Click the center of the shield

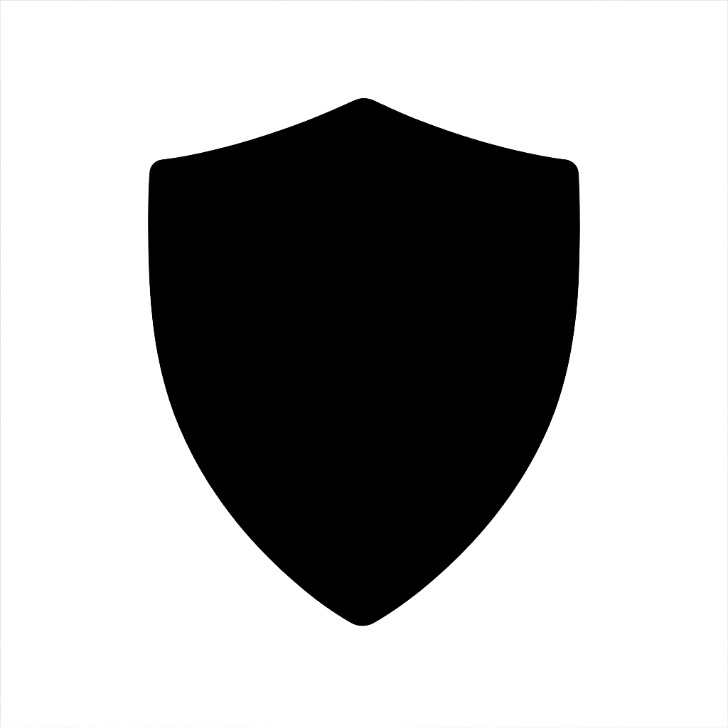pos(363,362)
